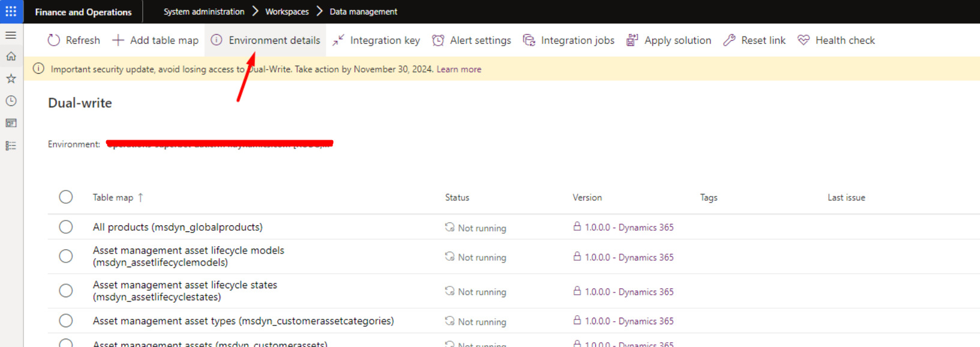The image size is (980, 347).
Task: Select All products row radio
Action: point(66,227)
